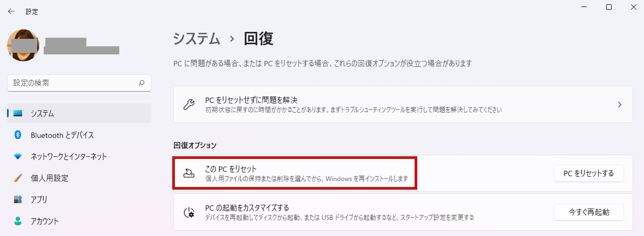Expand PC をリセットせずに問題を解決 chevron
This screenshot has height=236, width=644.
620,105
